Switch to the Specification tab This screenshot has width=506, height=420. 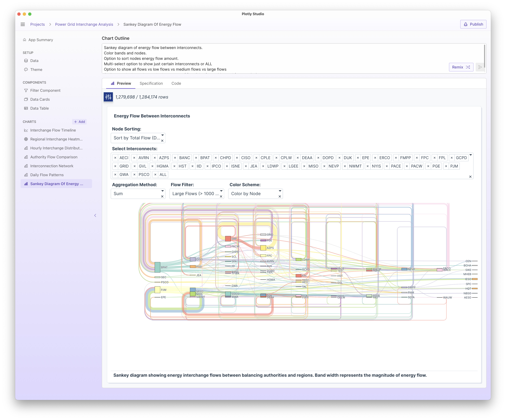click(151, 83)
